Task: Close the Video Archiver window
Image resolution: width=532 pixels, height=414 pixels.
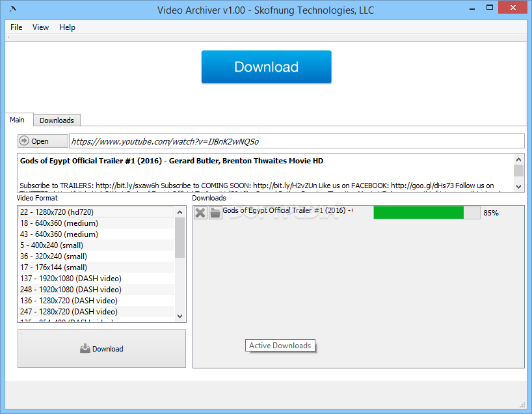Action: click(x=513, y=7)
